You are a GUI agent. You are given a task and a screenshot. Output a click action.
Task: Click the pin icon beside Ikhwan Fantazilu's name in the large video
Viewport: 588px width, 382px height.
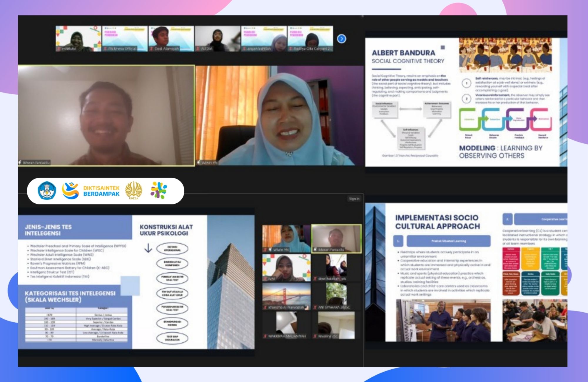[x=20, y=162]
